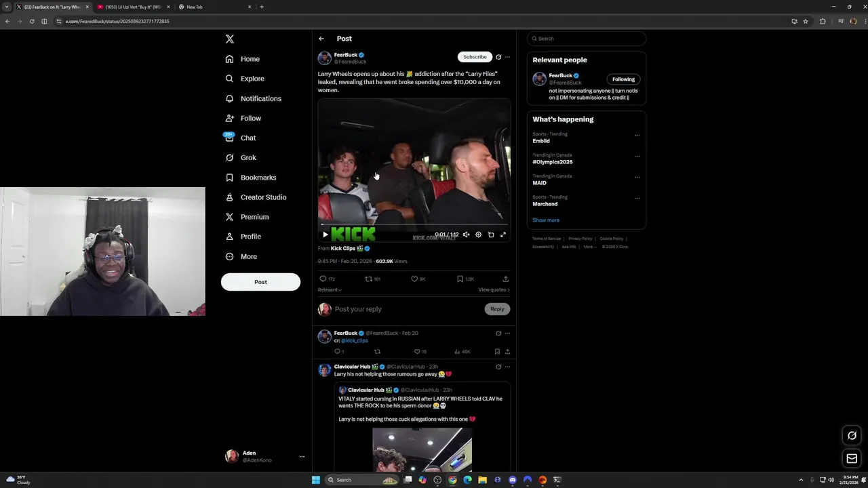The width and height of the screenshot is (868, 488).
Task: Open more options for Embiid trend
Action: (x=637, y=136)
